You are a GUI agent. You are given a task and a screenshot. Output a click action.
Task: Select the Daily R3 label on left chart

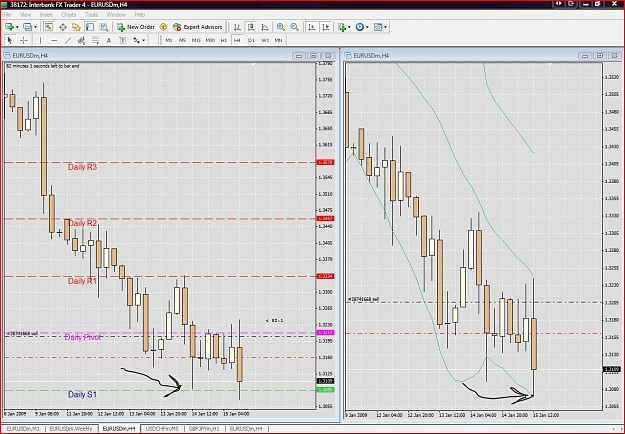(82, 167)
